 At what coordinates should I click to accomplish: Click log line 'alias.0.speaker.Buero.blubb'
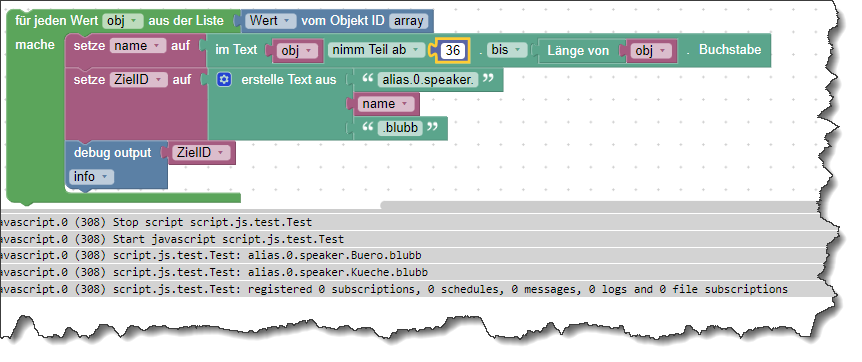[x=335, y=256]
